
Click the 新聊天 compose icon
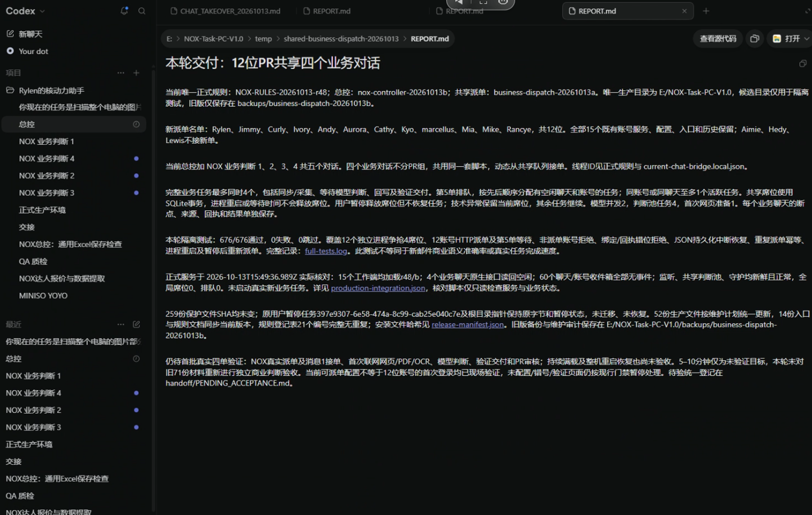[x=10, y=34]
